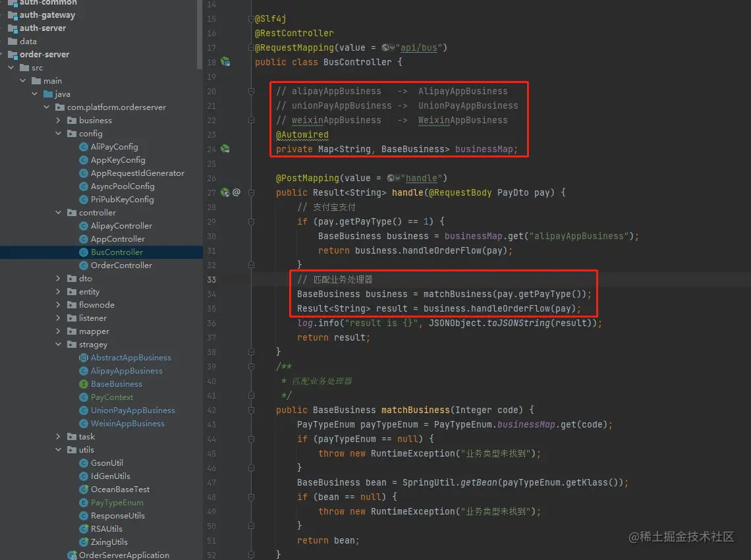Expand the entity package

pyautogui.click(x=59, y=292)
